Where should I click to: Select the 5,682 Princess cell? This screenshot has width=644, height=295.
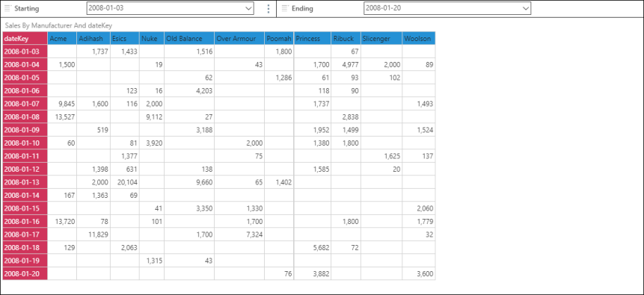(313, 248)
